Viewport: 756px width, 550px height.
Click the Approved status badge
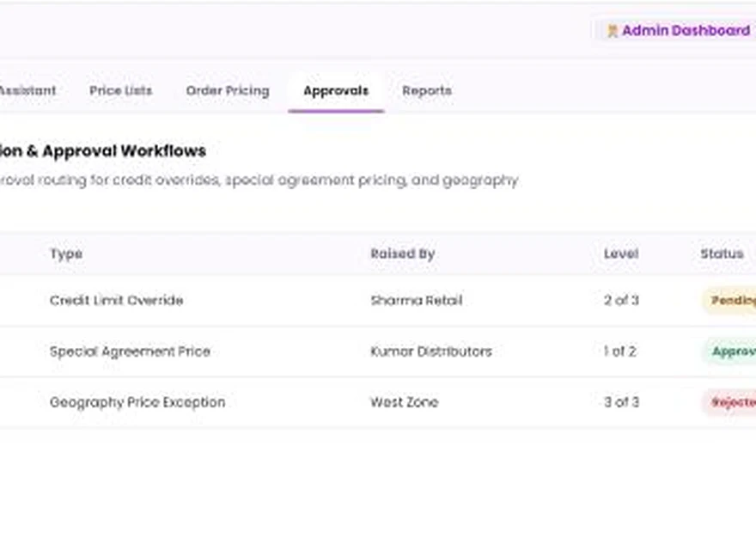[x=730, y=351]
